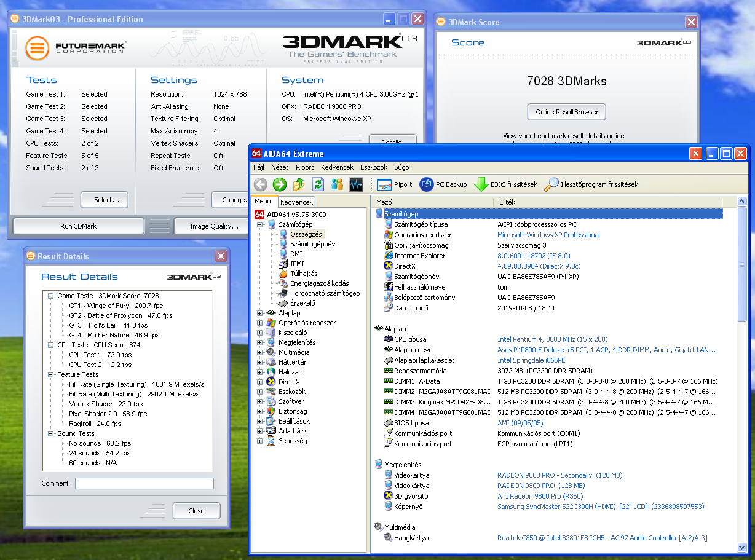This screenshot has height=560, width=755.
Task: Open the Kedvencek menu in AIDA64 menu bar
Action: point(337,167)
